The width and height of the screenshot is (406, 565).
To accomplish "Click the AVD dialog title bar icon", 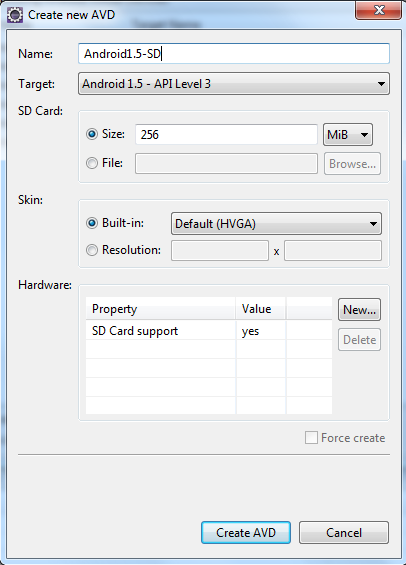I will click(15, 15).
